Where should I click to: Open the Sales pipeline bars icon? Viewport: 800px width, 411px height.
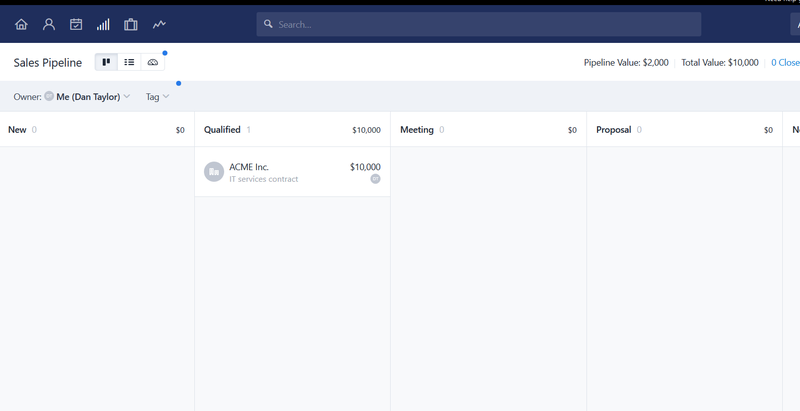(x=103, y=24)
